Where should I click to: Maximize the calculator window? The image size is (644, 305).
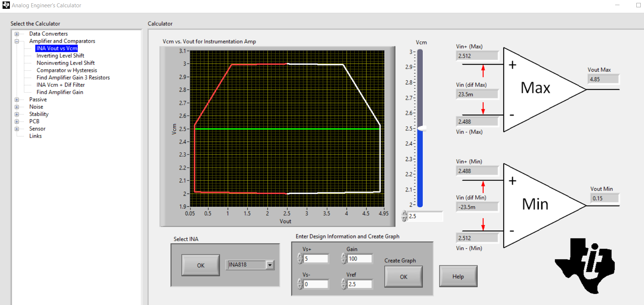pos(638,5)
